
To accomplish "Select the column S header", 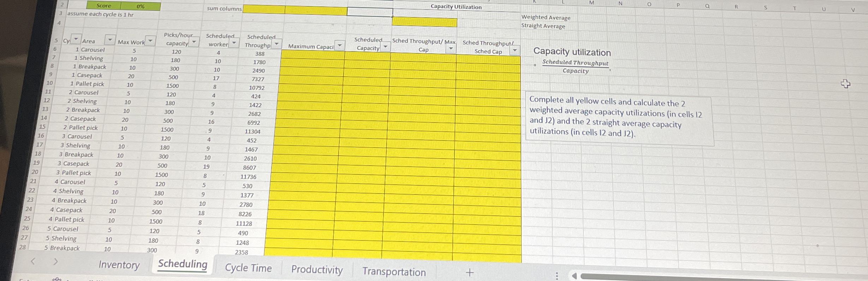I will tap(765, 7).
